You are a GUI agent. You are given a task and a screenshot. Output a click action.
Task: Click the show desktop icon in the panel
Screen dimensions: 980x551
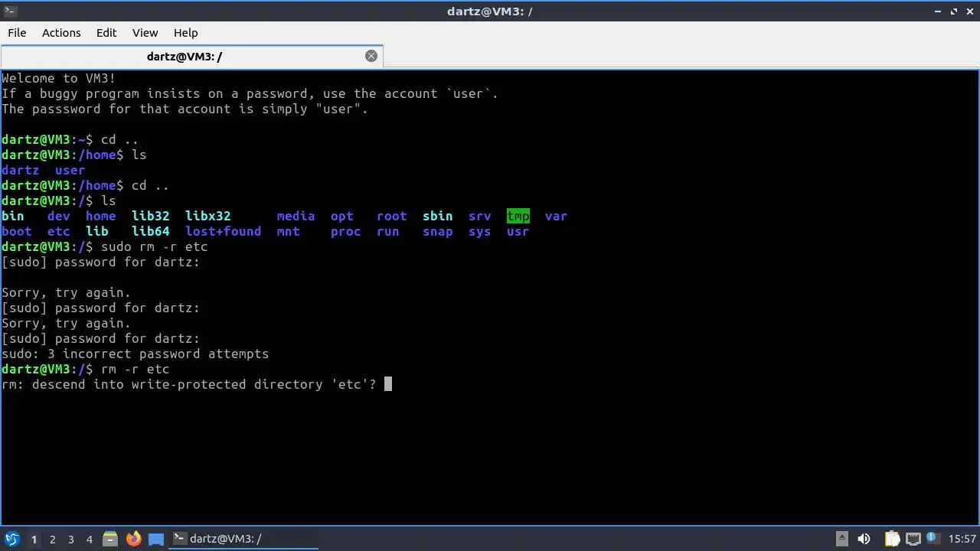(x=155, y=539)
